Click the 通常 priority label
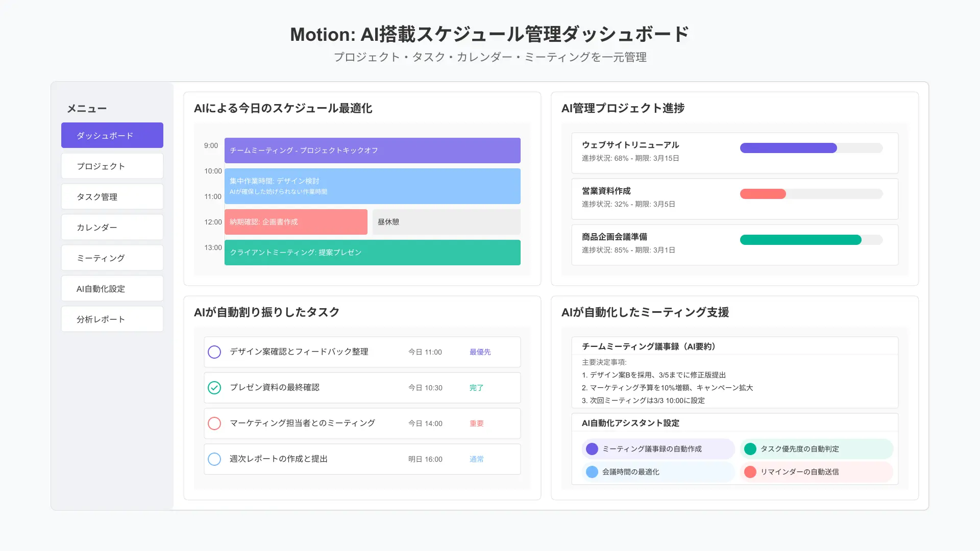 (x=477, y=459)
